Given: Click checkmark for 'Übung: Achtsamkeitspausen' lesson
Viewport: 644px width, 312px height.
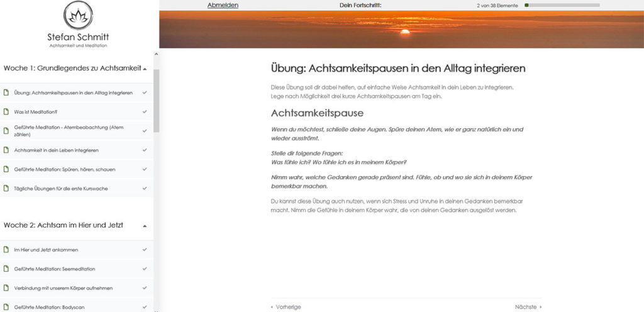Looking at the screenshot, I should pyautogui.click(x=145, y=92).
